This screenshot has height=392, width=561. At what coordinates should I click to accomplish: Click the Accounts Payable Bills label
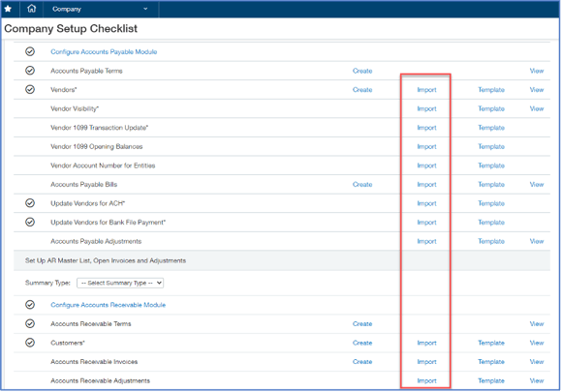click(83, 185)
